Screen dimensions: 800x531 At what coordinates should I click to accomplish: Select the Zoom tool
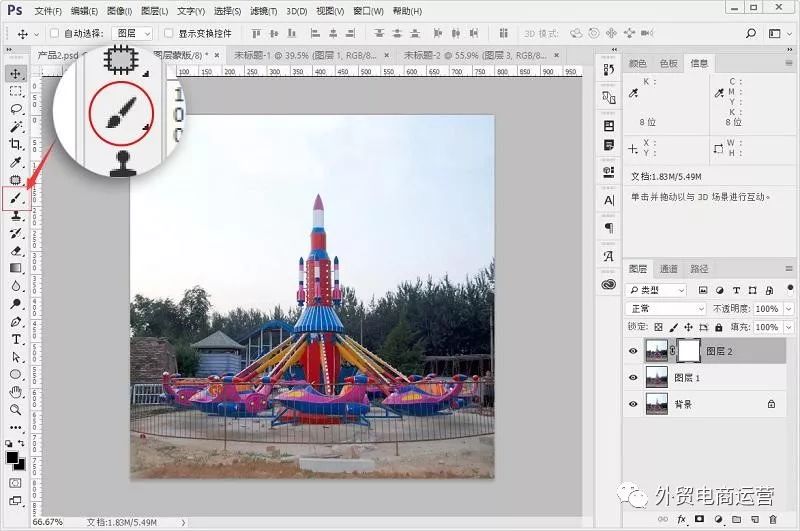[x=15, y=409]
